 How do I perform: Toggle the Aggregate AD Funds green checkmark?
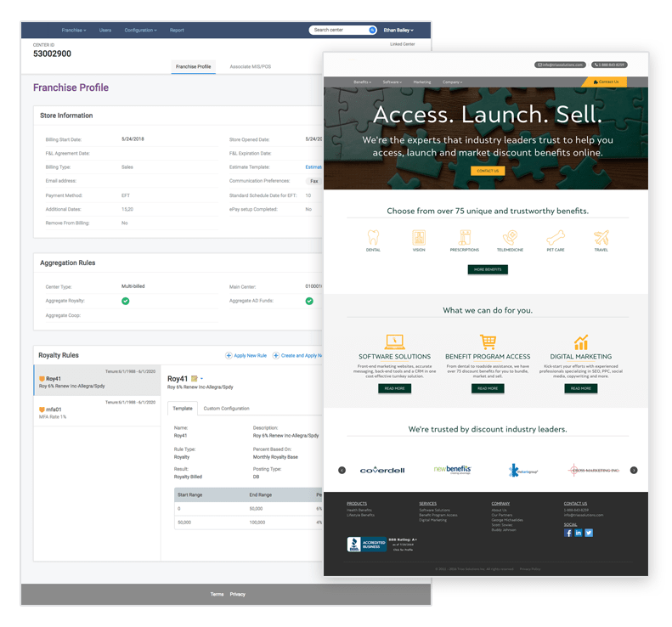[x=309, y=301]
